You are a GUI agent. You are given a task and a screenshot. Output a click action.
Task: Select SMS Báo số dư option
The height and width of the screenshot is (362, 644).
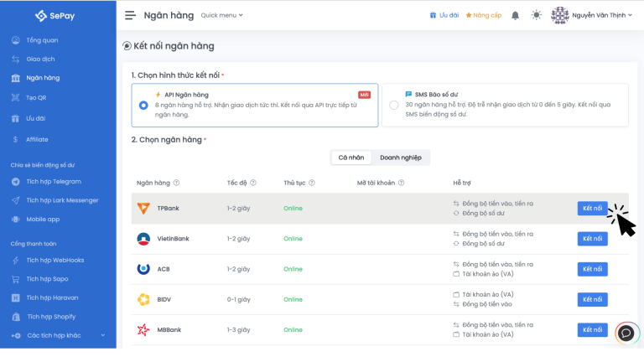(394, 105)
